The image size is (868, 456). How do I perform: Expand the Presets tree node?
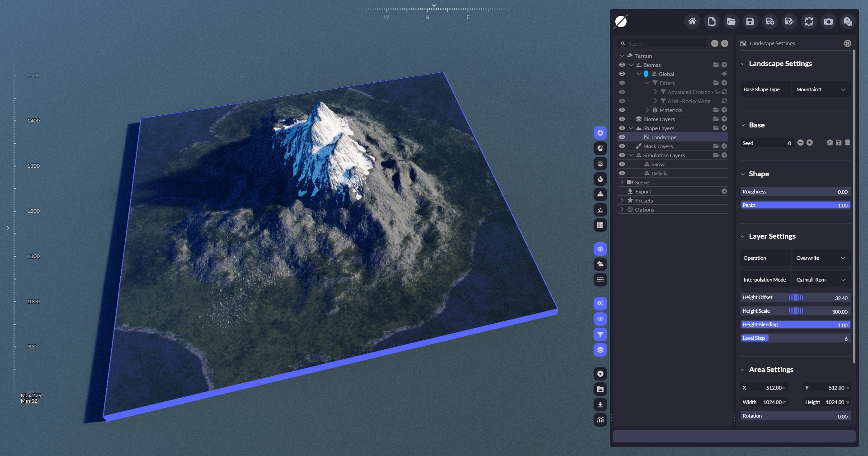(622, 201)
